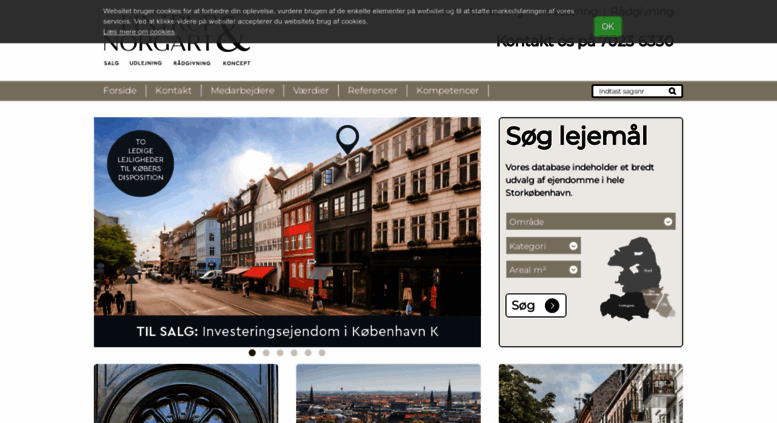Open the Kontakt menu item
Screen dimensions: 777x423
click(x=173, y=91)
